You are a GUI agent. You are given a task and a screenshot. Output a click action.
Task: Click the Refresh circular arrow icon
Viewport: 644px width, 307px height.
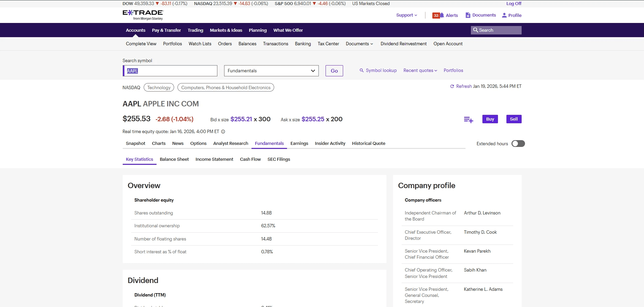[x=452, y=86]
